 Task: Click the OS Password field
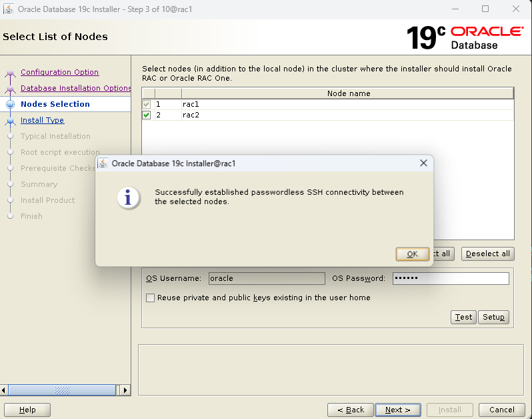(451, 278)
